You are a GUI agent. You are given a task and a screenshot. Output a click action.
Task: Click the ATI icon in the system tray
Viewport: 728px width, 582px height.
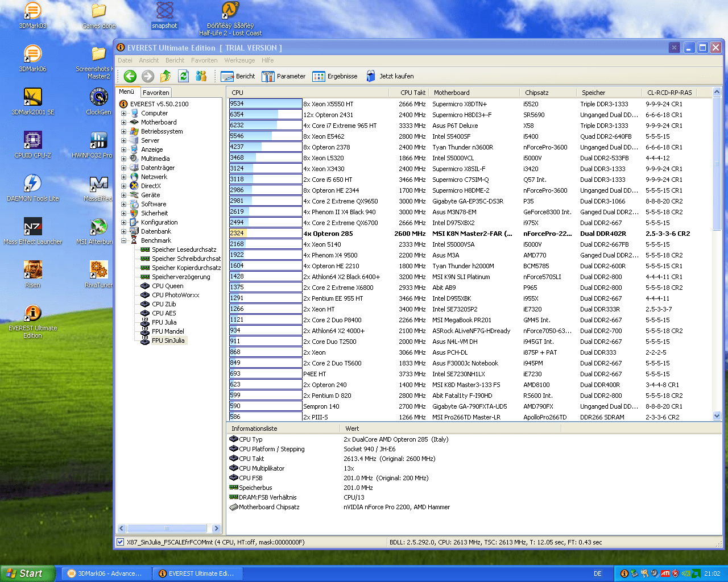point(665,573)
